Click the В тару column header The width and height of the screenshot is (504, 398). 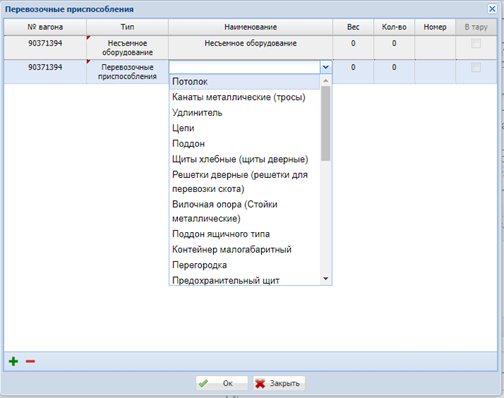point(476,27)
